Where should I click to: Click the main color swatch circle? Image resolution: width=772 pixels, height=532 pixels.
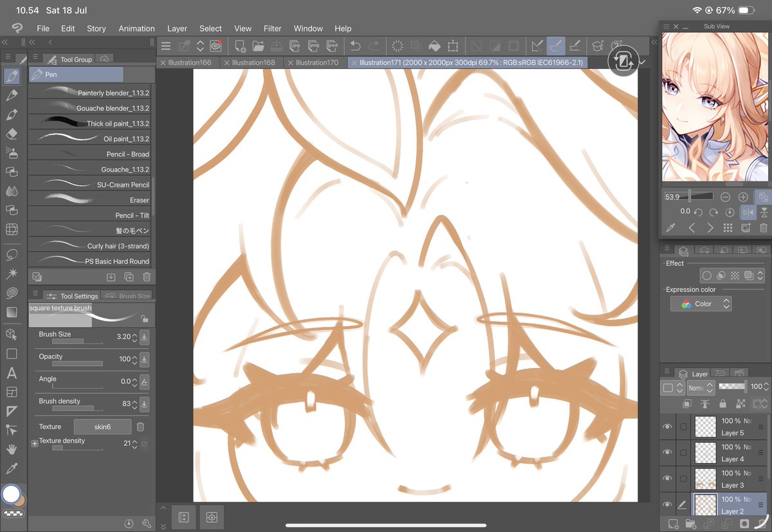point(11,494)
